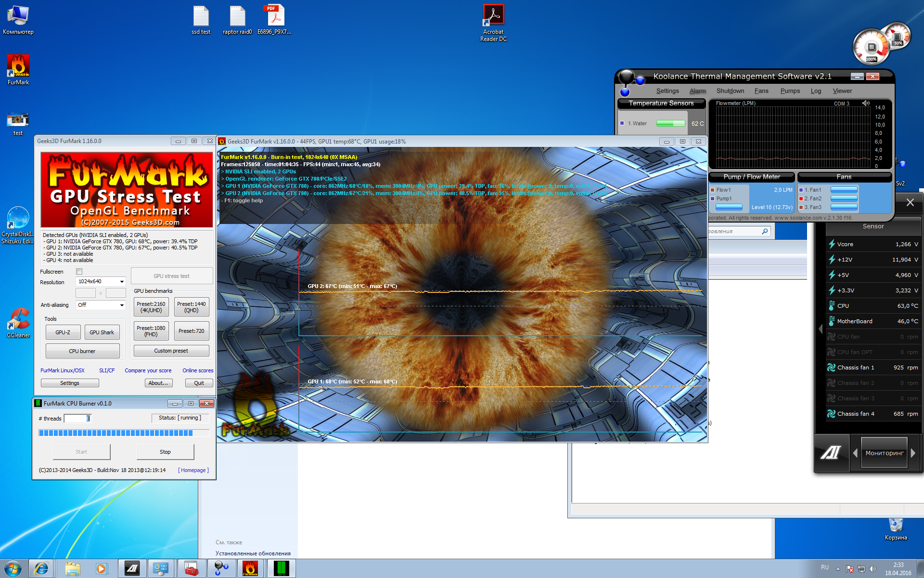
Task: Click the AI Suite logo icon
Action: [x=830, y=453]
